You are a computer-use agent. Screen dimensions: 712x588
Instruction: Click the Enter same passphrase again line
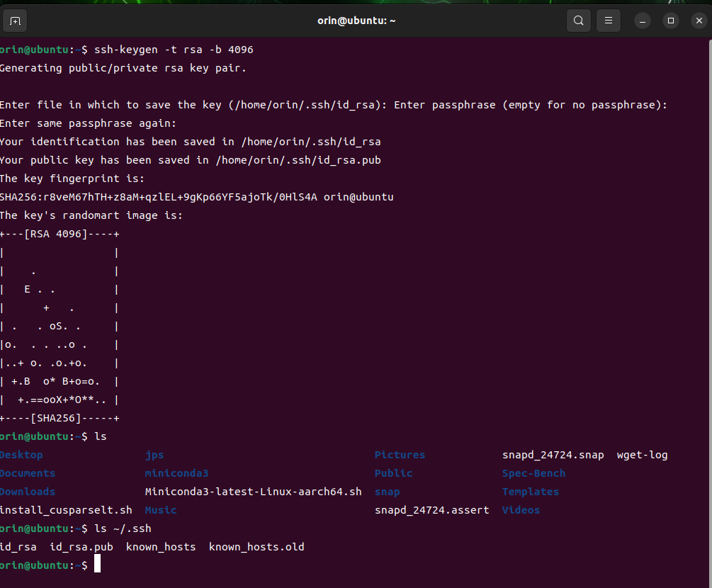88,123
